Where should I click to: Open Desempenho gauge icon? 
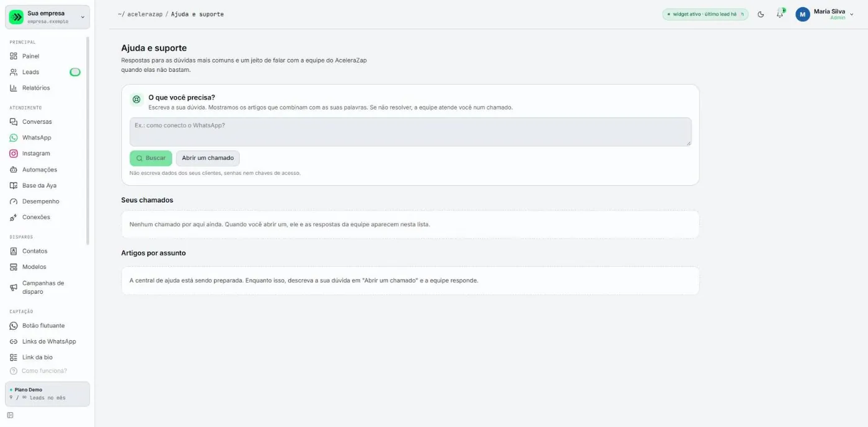[x=14, y=201]
